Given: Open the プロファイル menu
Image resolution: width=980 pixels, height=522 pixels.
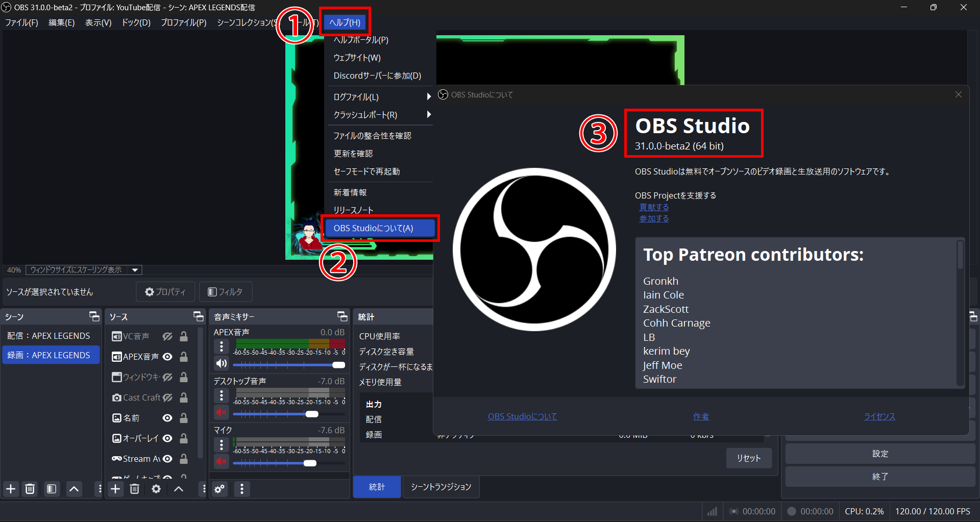Looking at the screenshot, I should coord(184,22).
